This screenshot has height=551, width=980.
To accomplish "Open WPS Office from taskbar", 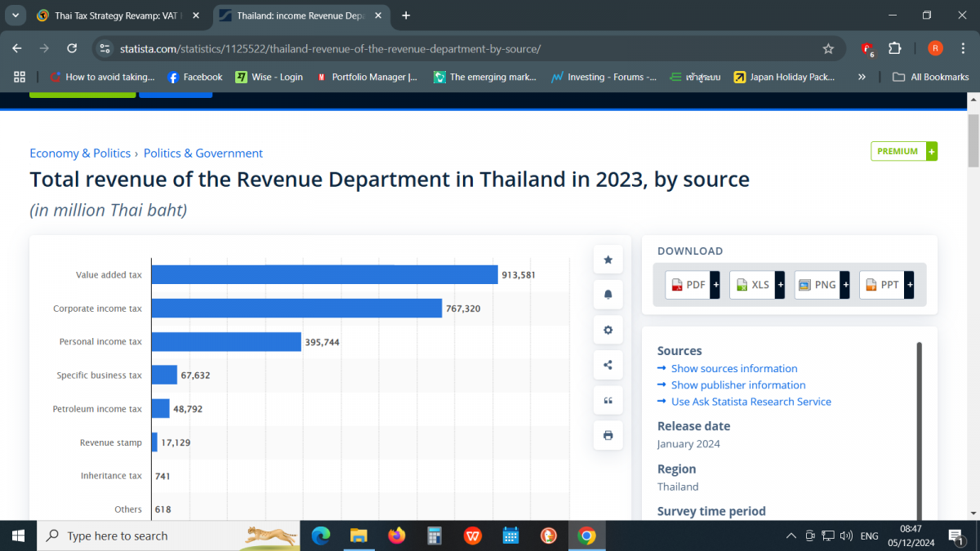I will coord(473,535).
